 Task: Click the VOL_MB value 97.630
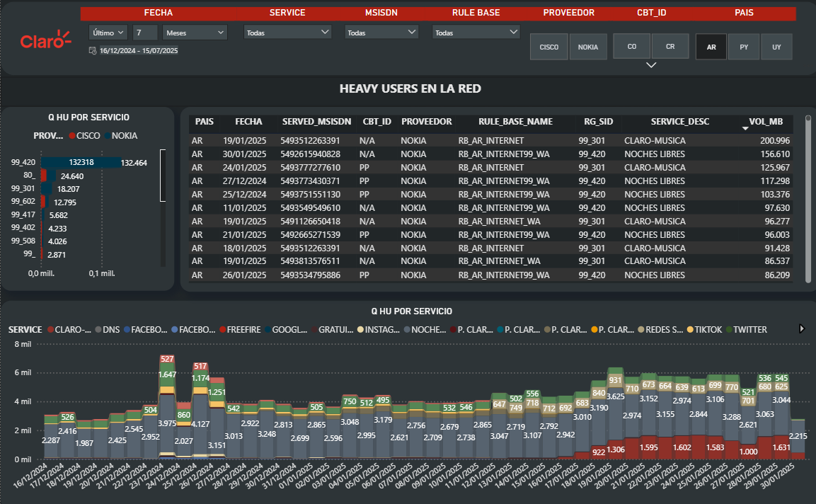point(777,207)
